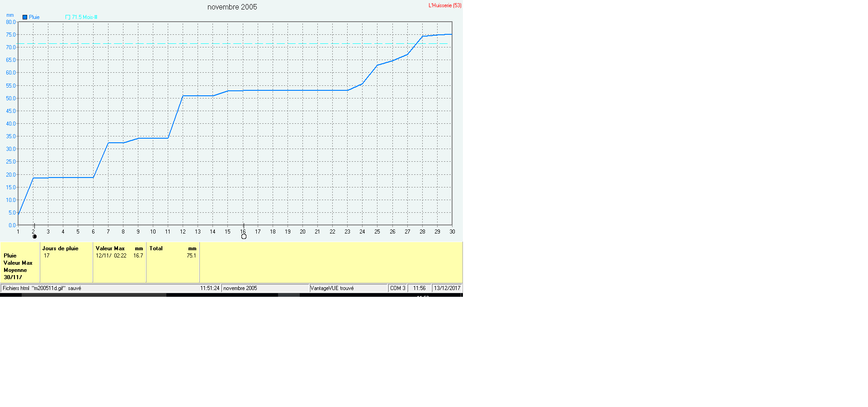Click day 12 on the x-axis

pos(183,231)
